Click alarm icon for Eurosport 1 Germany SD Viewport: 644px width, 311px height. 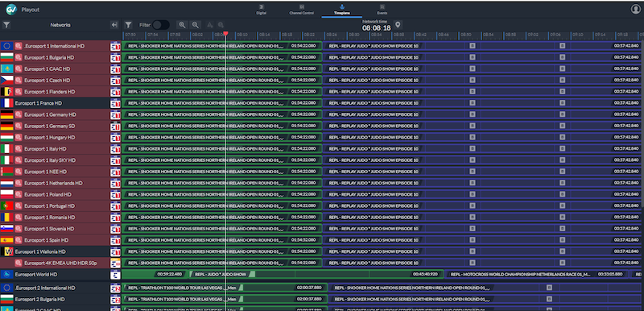18,126
